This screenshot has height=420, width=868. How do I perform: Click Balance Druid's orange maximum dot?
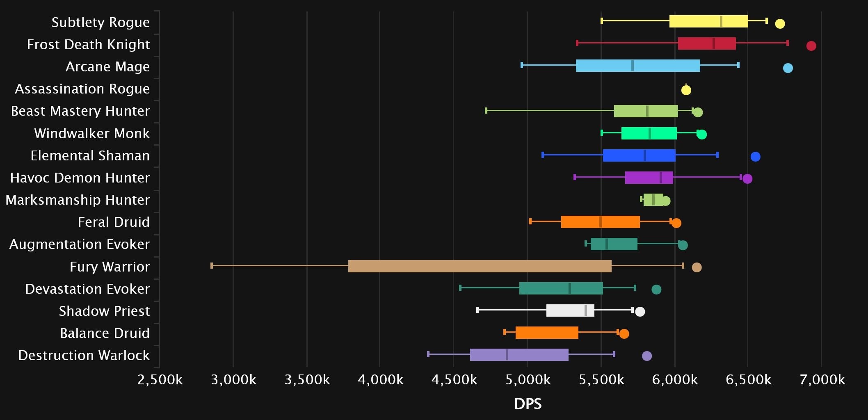624,334
